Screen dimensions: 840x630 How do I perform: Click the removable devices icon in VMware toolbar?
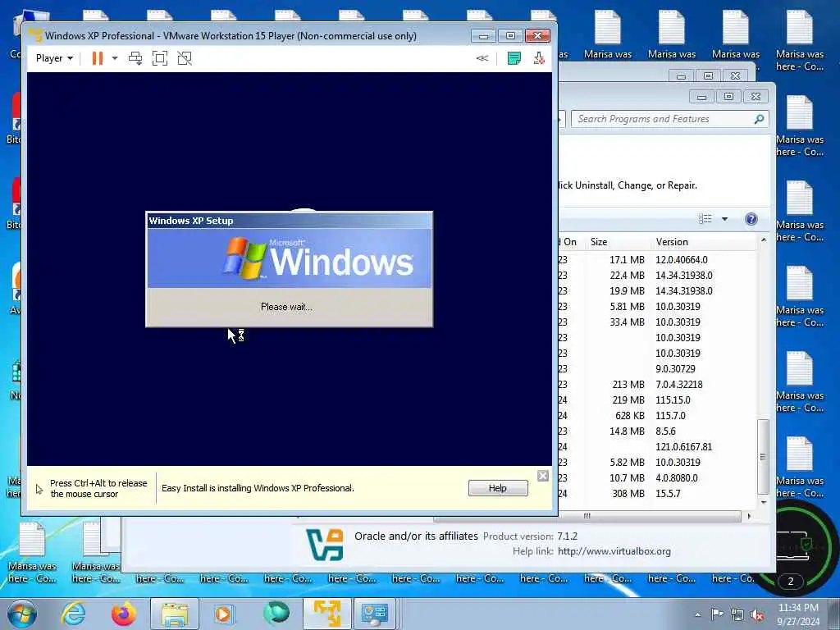click(539, 58)
